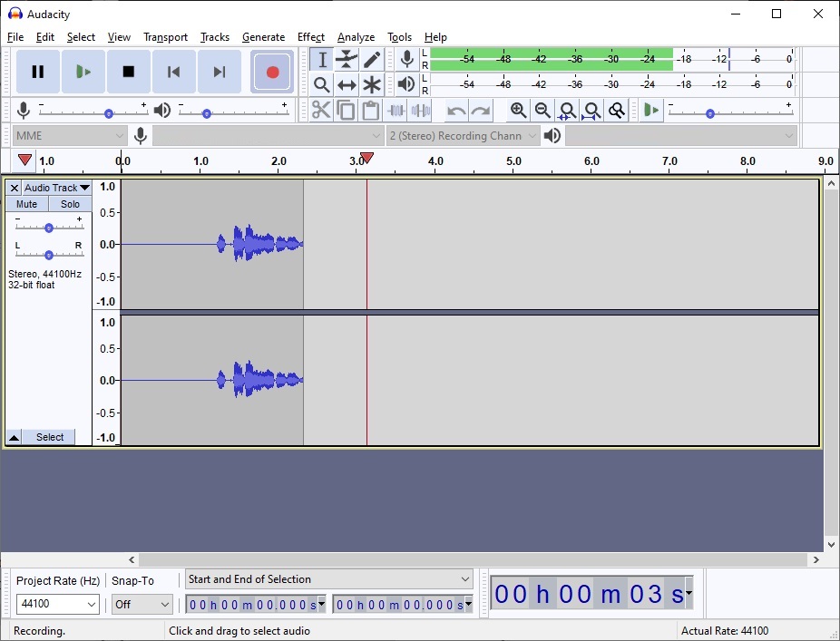
Task: Click the Zoom Toggle icon
Action: pyautogui.click(x=617, y=111)
